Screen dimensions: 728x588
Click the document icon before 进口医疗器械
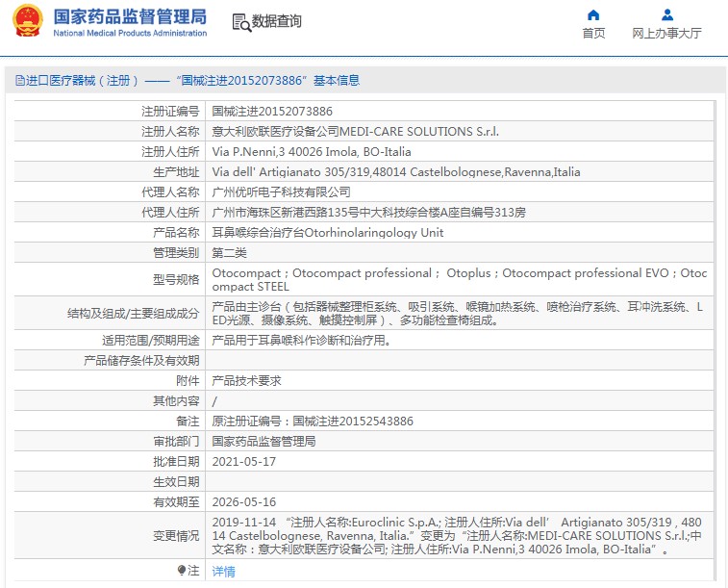(19, 80)
